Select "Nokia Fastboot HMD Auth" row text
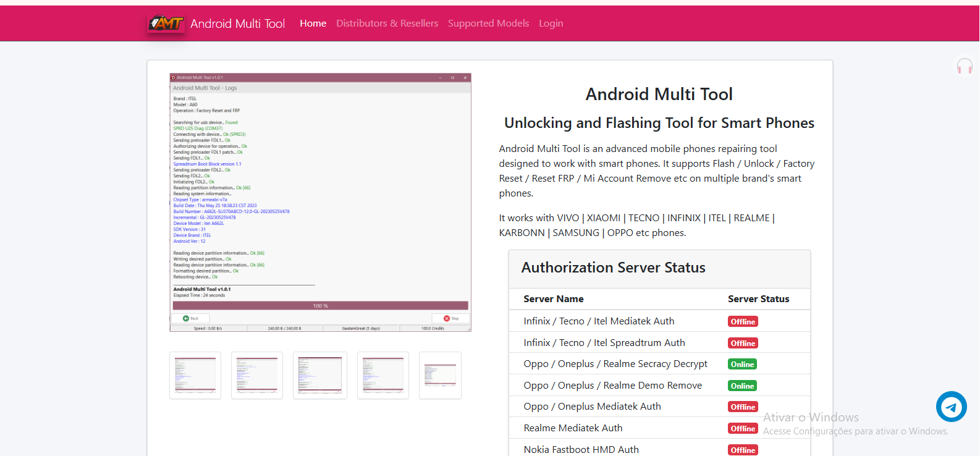 [581, 450]
